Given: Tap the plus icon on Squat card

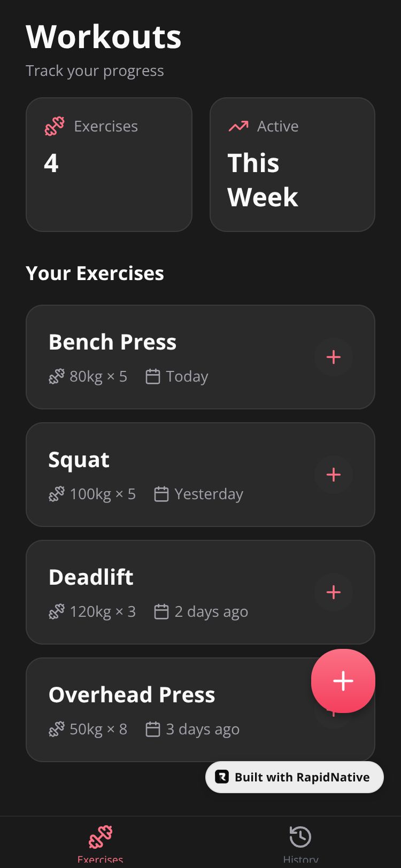Looking at the screenshot, I should [x=333, y=475].
